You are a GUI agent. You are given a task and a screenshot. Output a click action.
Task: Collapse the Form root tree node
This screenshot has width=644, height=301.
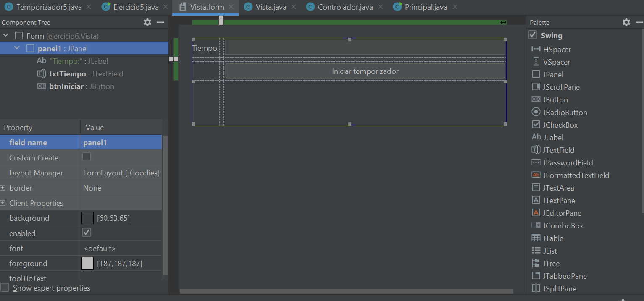coord(6,36)
